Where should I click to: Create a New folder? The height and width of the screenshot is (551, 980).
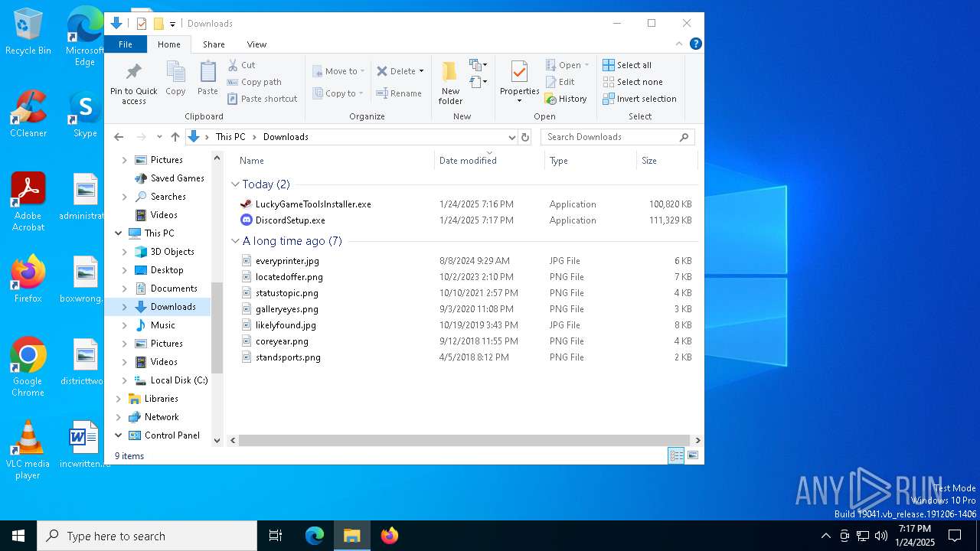coord(450,83)
